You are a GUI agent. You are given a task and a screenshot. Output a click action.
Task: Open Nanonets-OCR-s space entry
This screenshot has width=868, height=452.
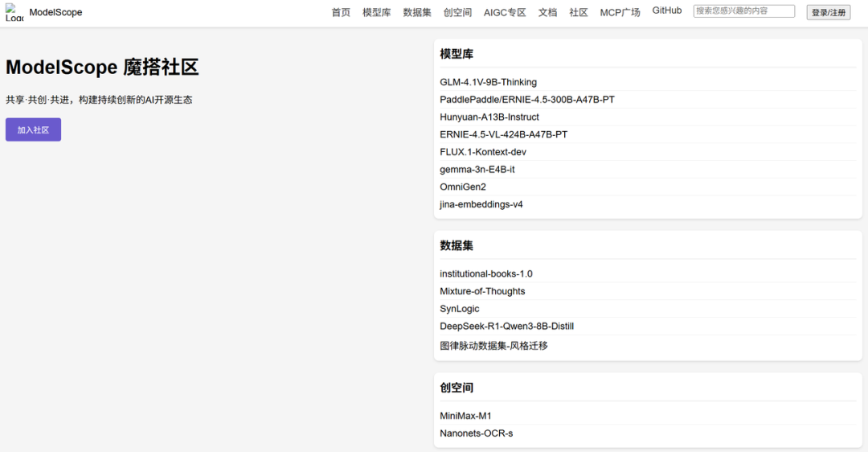pyautogui.click(x=476, y=434)
